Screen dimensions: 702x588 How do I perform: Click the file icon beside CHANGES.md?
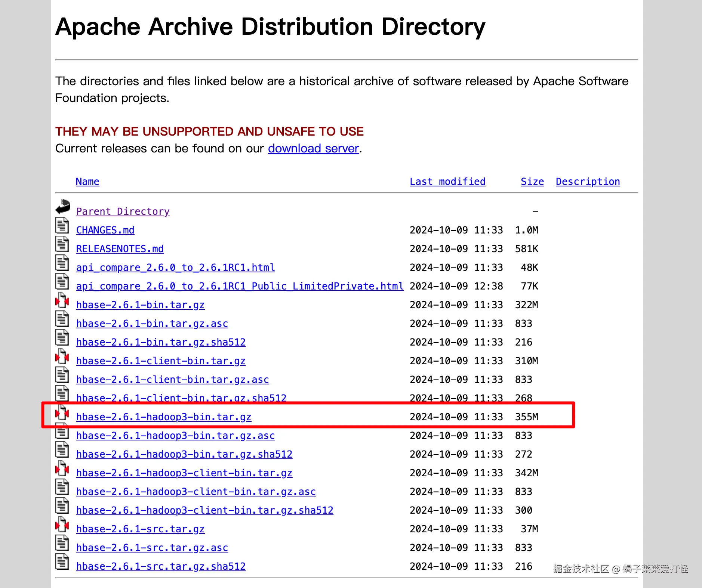(x=62, y=225)
